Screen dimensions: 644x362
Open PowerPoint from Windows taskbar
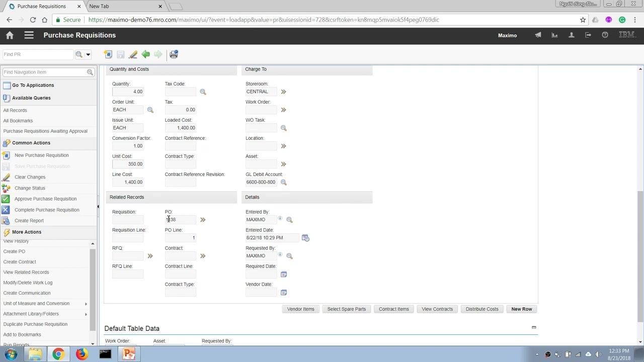pyautogui.click(x=129, y=354)
